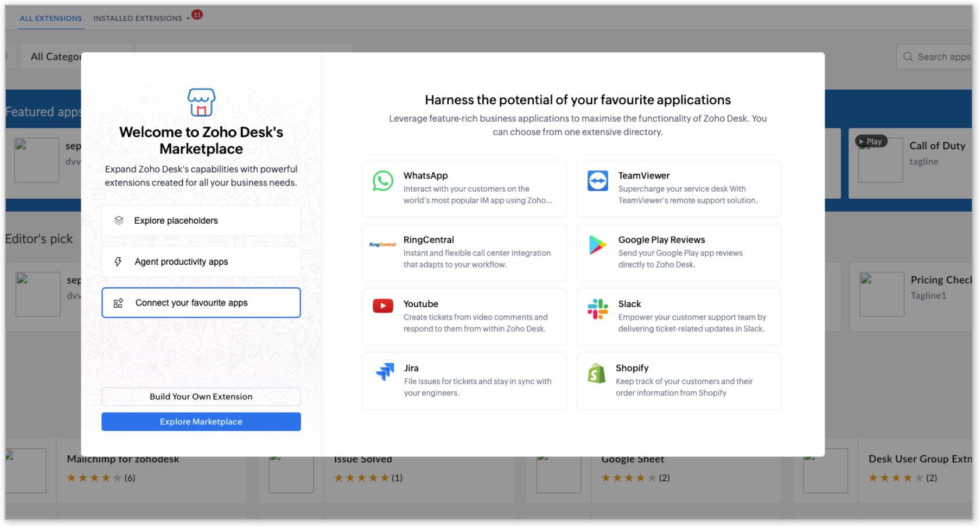Click the search magnifier icon in background

[908, 57]
